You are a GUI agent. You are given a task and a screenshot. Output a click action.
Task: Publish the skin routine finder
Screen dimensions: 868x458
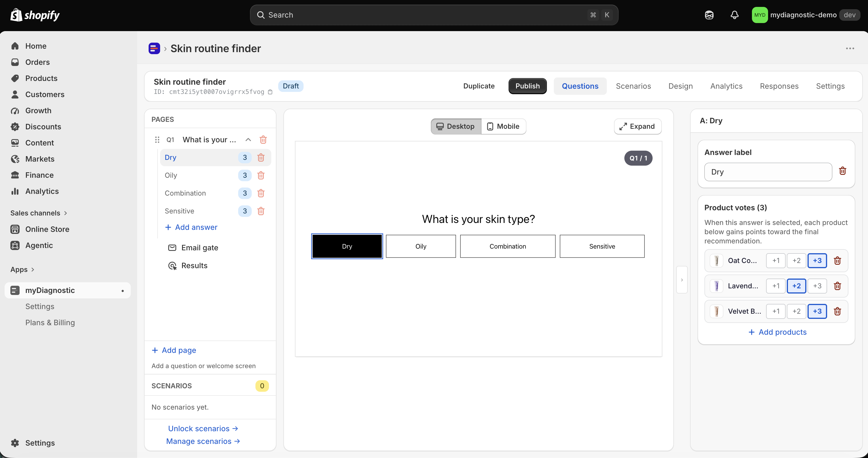coord(527,86)
